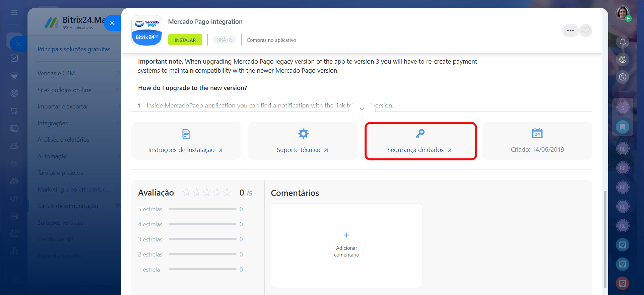Image resolution: width=644 pixels, height=295 pixels.
Task: Open the robot automation icon in left sidebar
Action: tap(14, 146)
